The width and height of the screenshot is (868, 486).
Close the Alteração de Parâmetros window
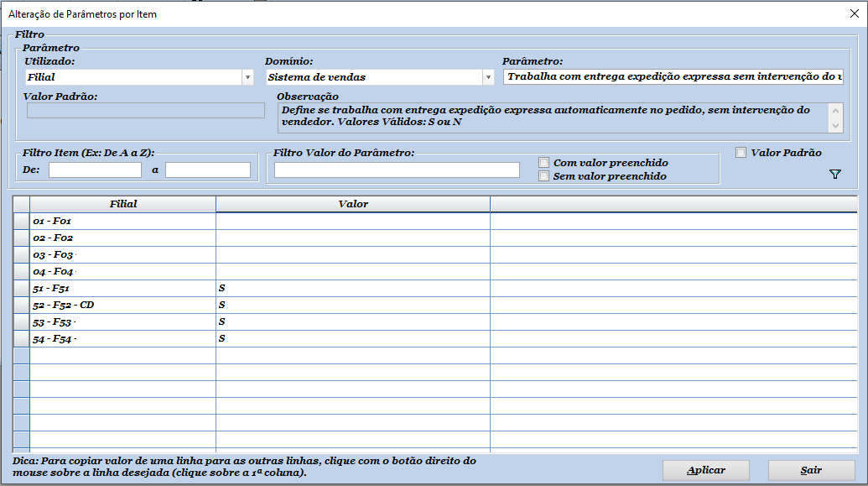(x=854, y=13)
